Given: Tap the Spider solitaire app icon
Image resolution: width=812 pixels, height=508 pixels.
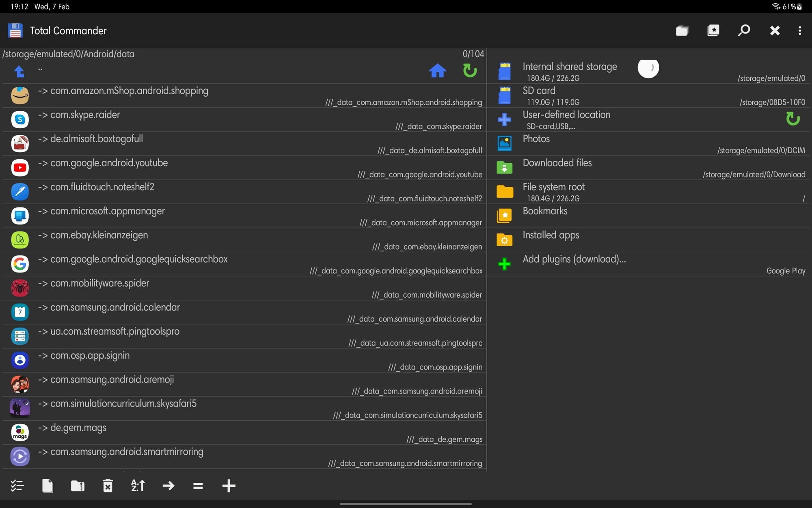Looking at the screenshot, I should point(19,288).
